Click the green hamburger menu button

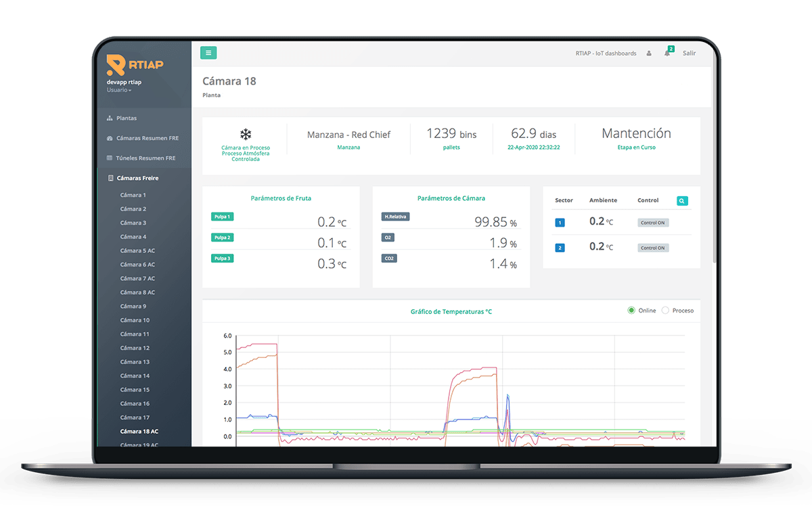[x=208, y=53]
